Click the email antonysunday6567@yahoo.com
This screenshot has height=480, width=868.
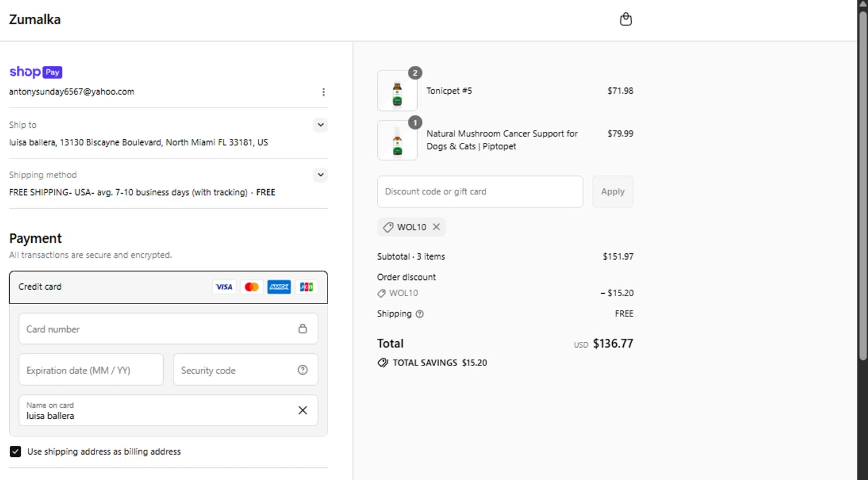pos(72,91)
